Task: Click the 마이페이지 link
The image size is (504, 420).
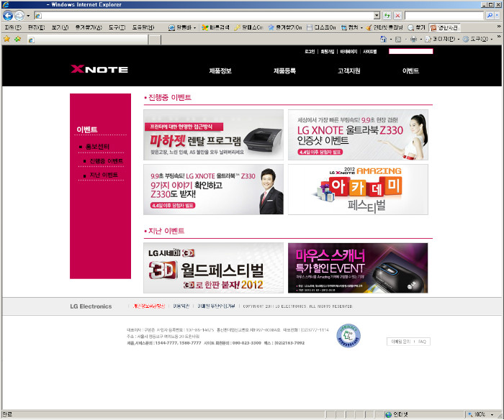Action: [348, 51]
